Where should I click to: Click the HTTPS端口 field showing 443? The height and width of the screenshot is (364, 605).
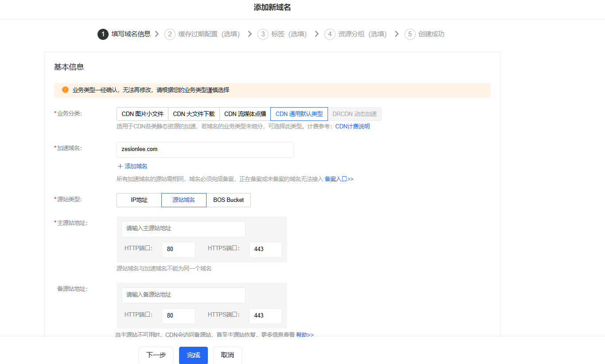[x=265, y=249]
